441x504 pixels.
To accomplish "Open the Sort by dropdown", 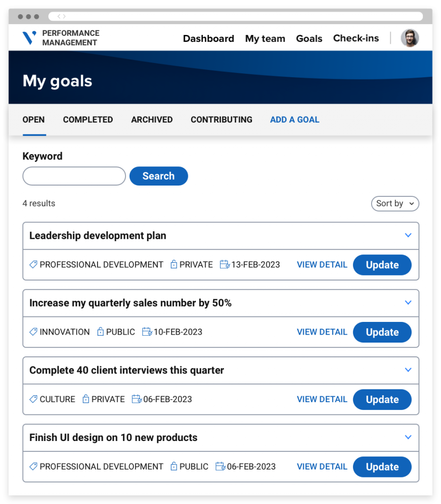I will (x=395, y=203).
